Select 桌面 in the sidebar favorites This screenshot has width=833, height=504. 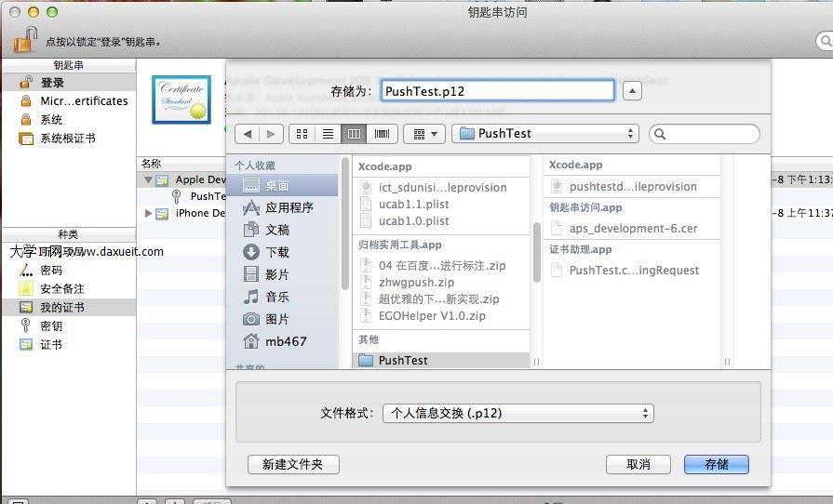click(276, 185)
